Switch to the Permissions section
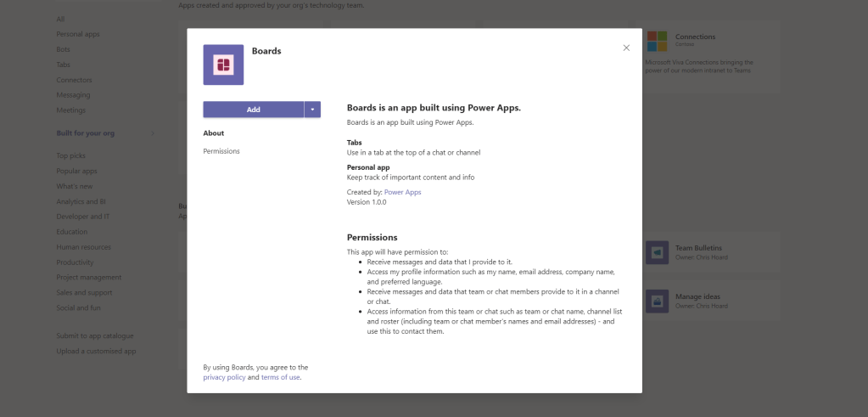868x417 pixels. click(221, 151)
